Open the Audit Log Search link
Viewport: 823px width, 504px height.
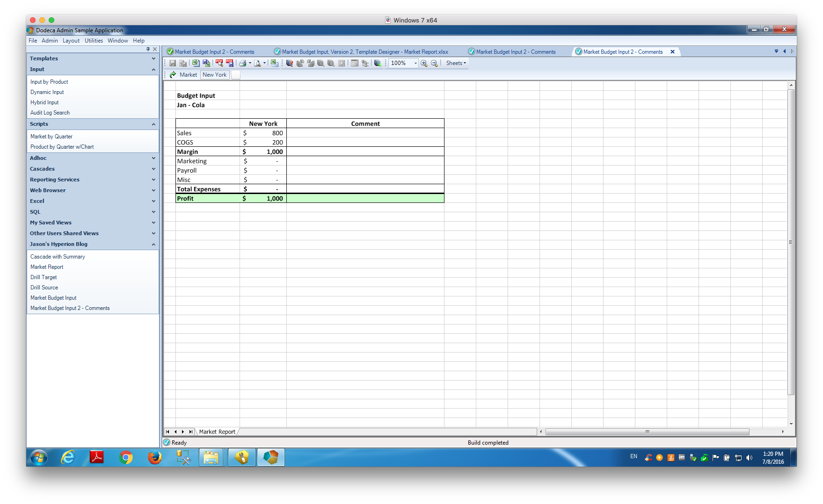tap(50, 113)
